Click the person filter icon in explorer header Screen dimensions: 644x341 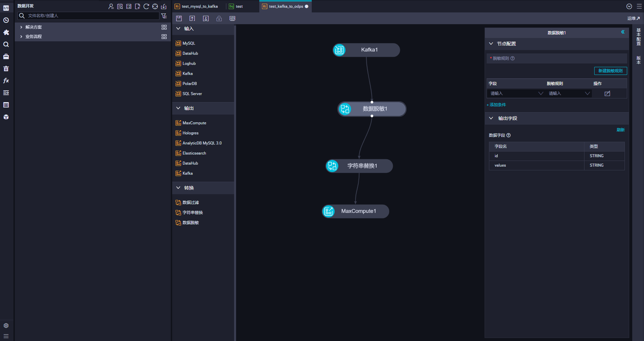(x=111, y=6)
